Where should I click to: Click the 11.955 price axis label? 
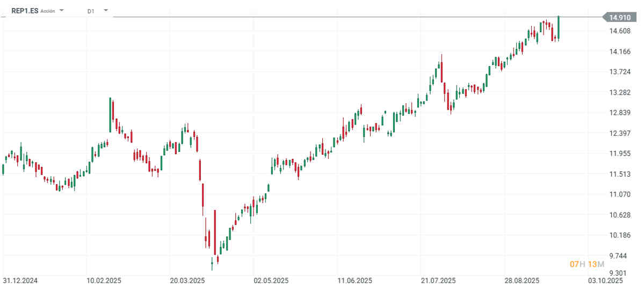tap(620, 154)
